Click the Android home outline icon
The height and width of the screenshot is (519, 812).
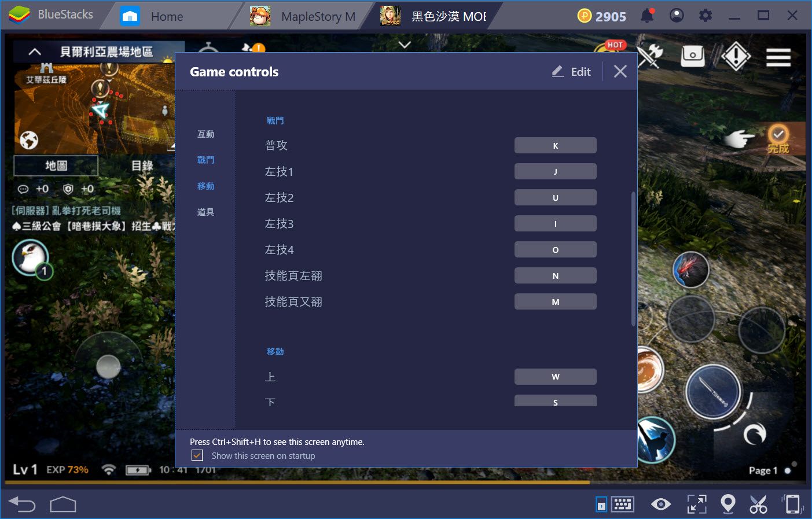coord(63,505)
